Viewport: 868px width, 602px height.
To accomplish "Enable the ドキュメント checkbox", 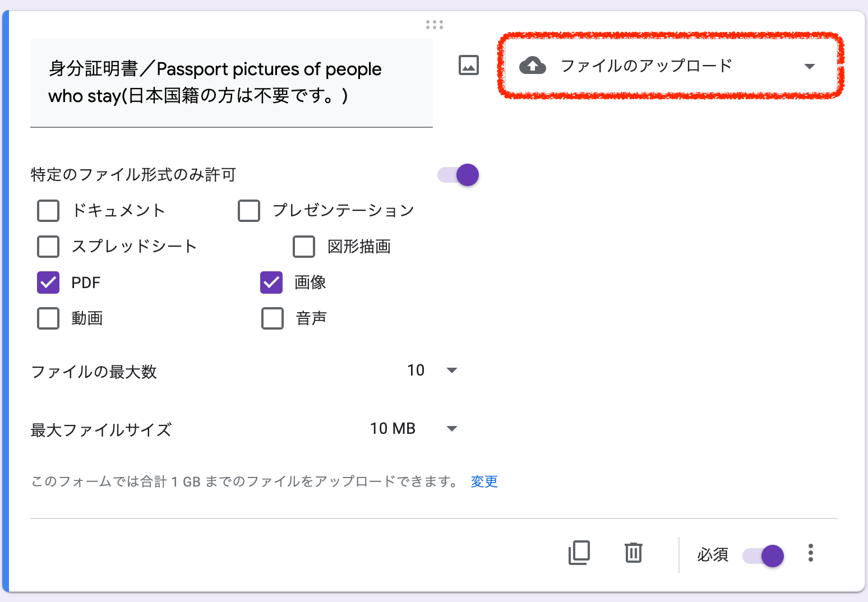I will (48, 211).
